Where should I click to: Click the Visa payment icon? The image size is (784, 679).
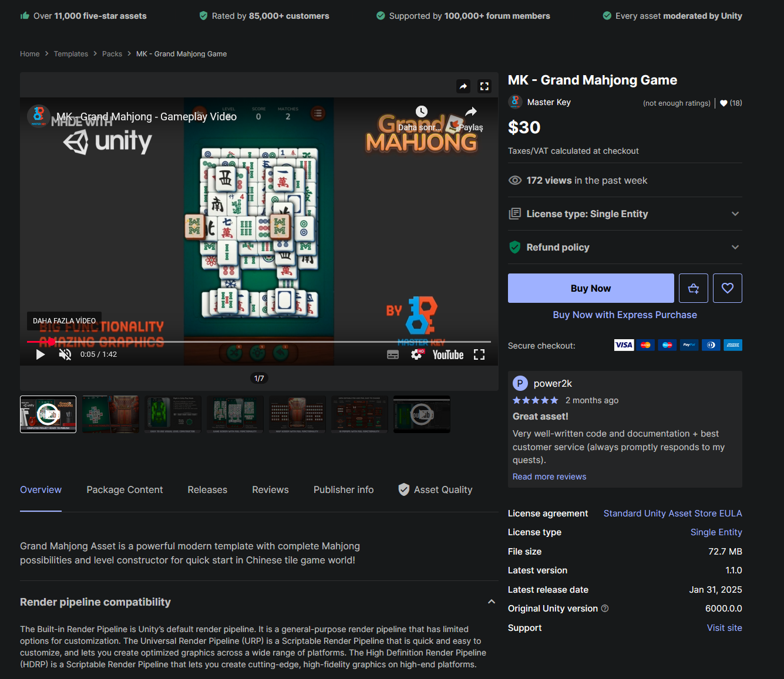pyautogui.click(x=624, y=345)
